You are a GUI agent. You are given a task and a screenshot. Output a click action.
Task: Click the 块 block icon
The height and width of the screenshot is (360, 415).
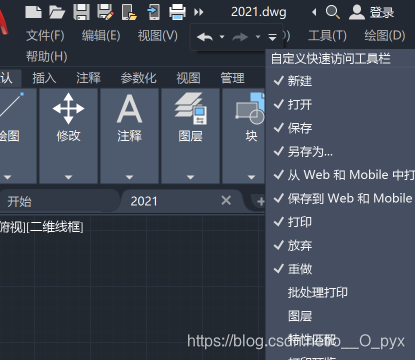pos(250,109)
